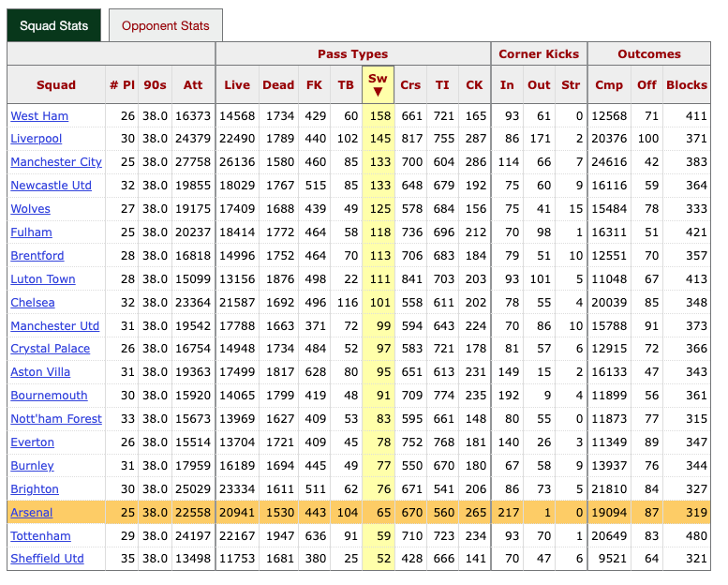The height and width of the screenshot is (585, 728).
Task: Sort by Crs column header
Action: click(x=410, y=85)
